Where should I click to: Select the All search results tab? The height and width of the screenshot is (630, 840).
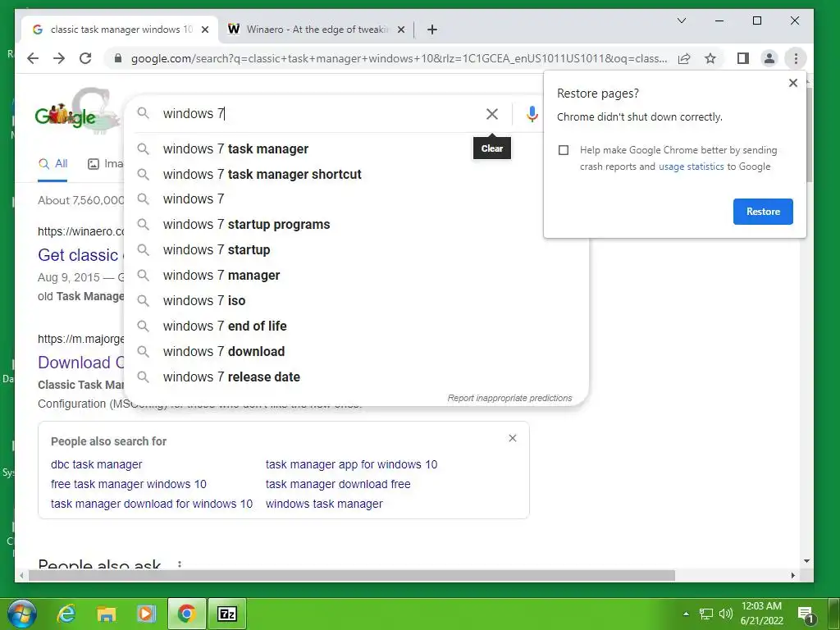[x=52, y=164]
